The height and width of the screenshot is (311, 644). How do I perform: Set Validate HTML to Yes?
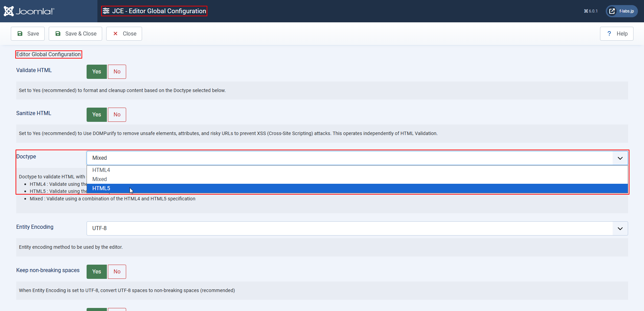point(97,72)
